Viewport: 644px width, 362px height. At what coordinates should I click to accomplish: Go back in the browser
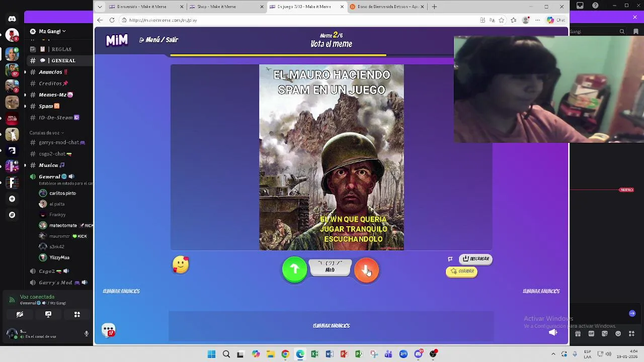(100, 20)
